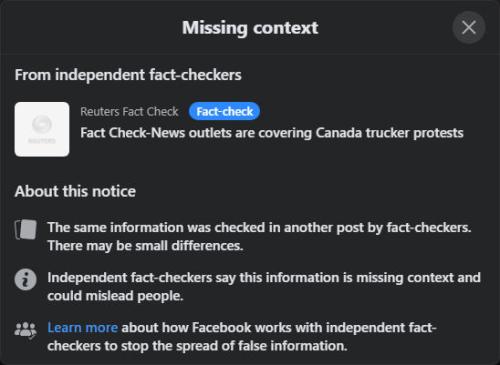This screenshot has height=365, width=500.
Task: Open the Reuters Fact Check thumbnail
Action: click(42, 129)
